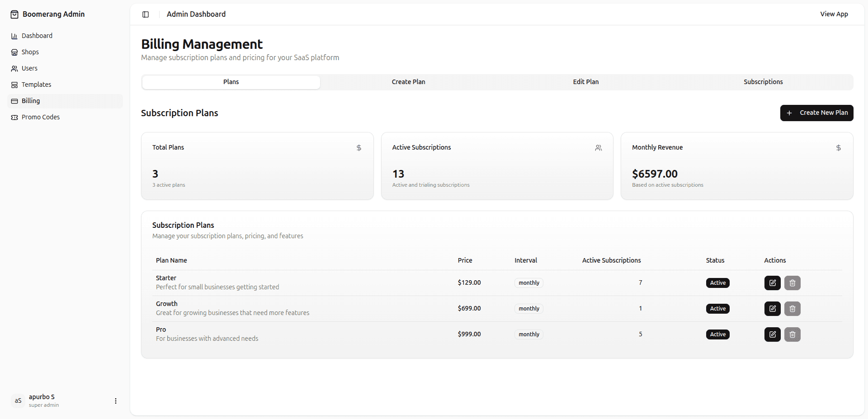Click the Billing credit card icon in sidebar
Screen dimensions: 868x419
pyautogui.click(x=14, y=101)
